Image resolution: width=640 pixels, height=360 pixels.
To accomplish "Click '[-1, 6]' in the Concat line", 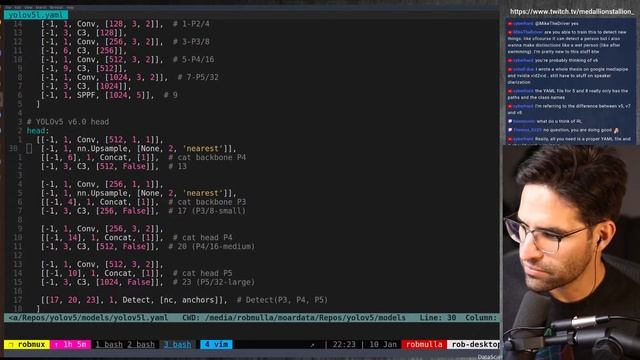I will click(x=61, y=158).
